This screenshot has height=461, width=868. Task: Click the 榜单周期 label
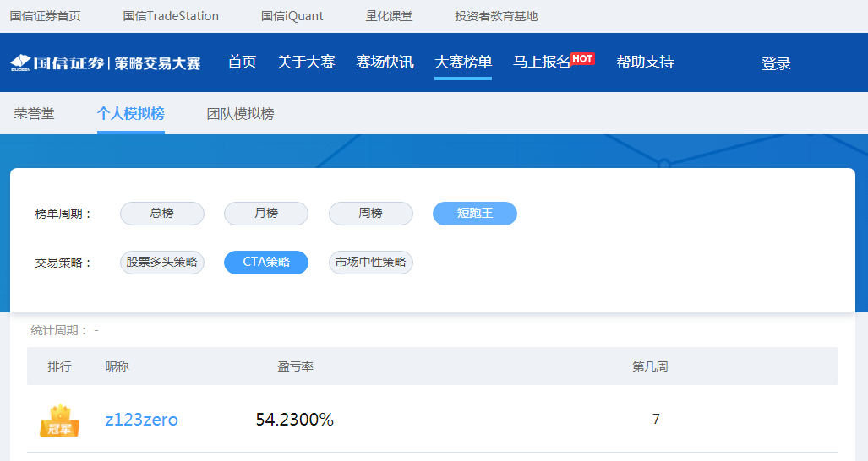pos(63,214)
